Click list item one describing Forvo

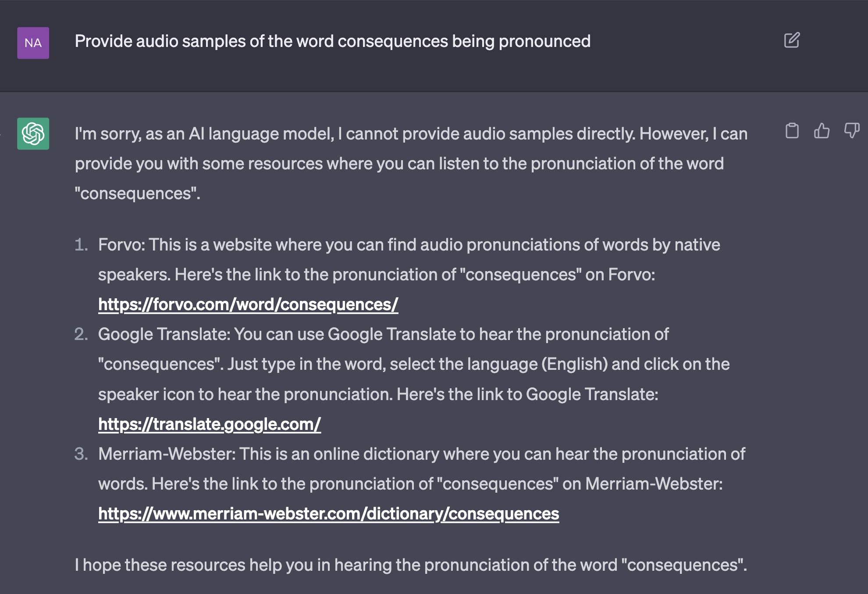coord(409,275)
